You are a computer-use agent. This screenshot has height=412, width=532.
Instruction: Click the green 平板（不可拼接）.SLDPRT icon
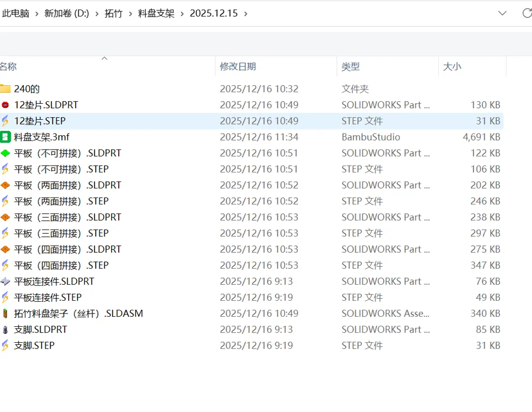pos(5,153)
